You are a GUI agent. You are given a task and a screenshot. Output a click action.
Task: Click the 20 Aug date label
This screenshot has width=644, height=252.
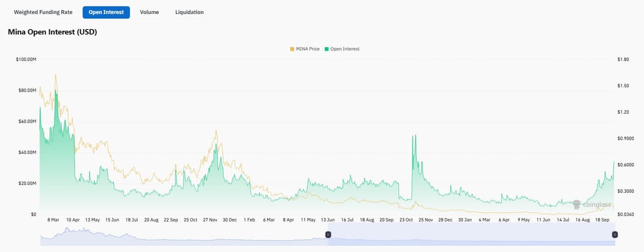click(151, 220)
